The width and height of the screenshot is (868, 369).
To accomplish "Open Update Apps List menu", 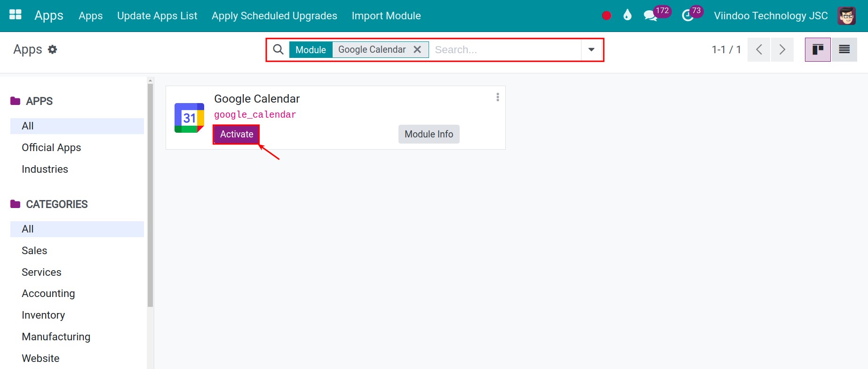I will click(157, 16).
